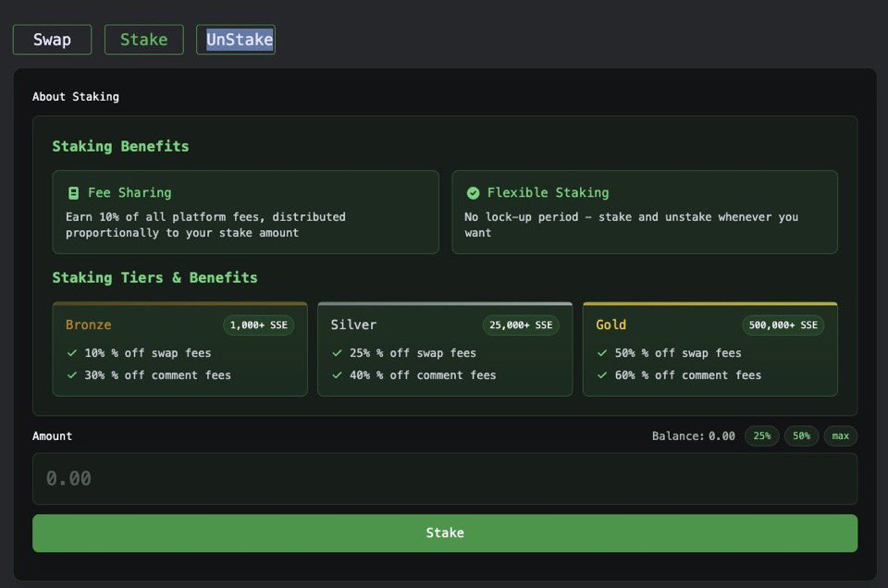Click the Flexible Staking title text
The height and width of the screenshot is (588, 888).
point(549,193)
